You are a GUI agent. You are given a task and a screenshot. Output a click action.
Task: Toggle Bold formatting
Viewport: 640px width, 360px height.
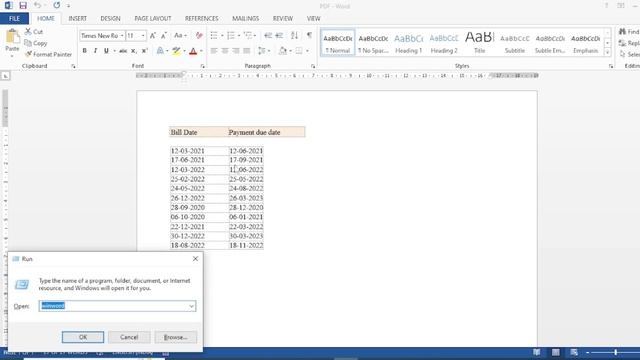tap(84, 51)
